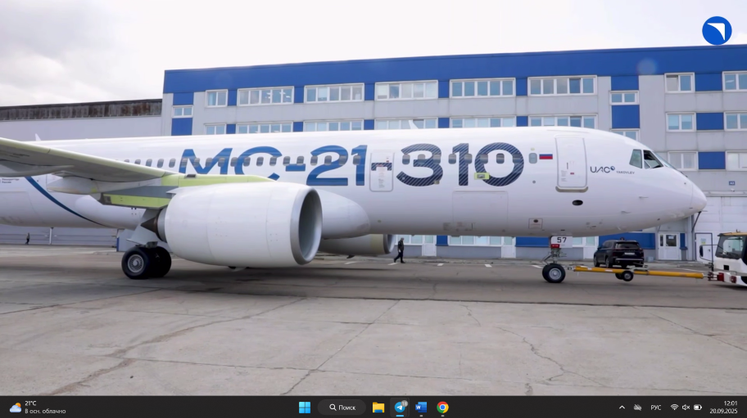Launch Google Chrome from the taskbar
Image resolution: width=747 pixels, height=418 pixels.
pos(442,407)
